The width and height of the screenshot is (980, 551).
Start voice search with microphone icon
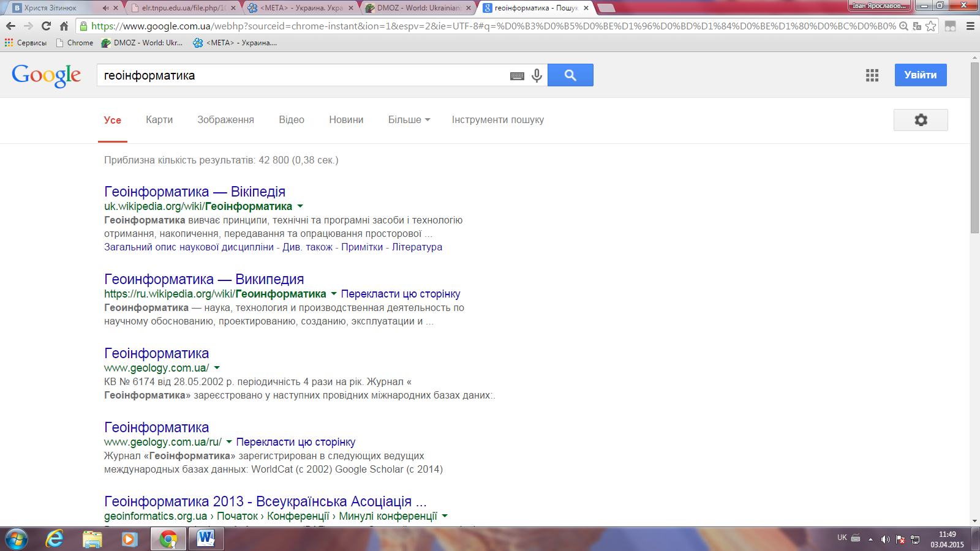pyautogui.click(x=537, y=75)
